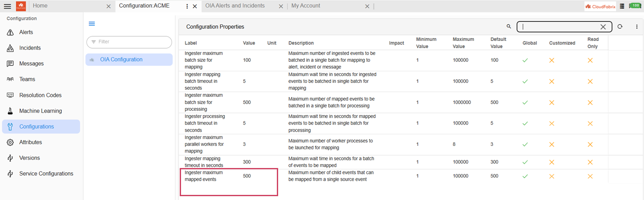Click Global checkmark for Ingester maximum mapped events

point(525,176)
